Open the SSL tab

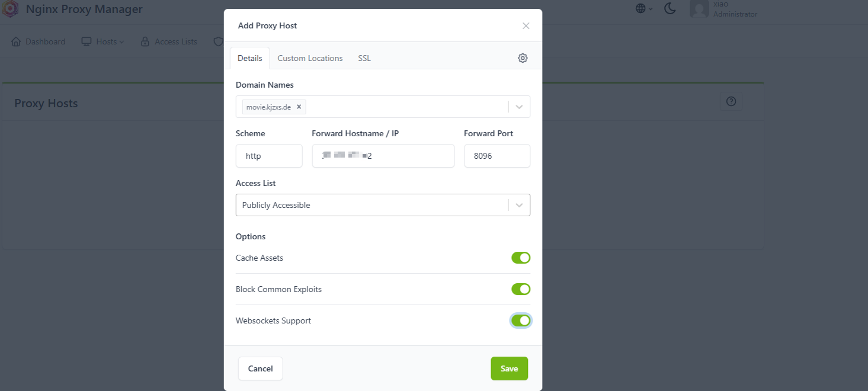click(364, 58)
